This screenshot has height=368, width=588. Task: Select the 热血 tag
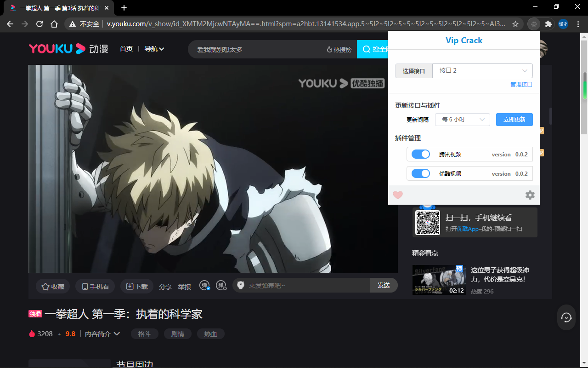click(x=211, y=334)
